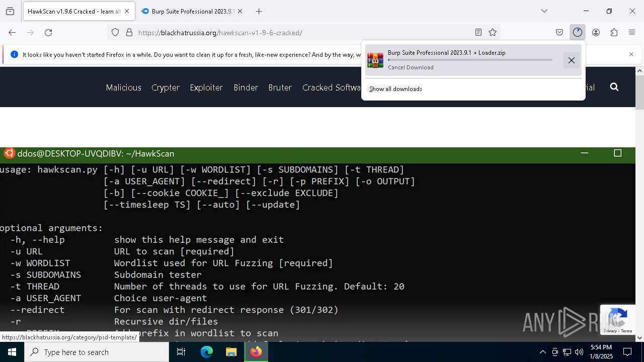Open the Bruter menu category
The height and width of the screenshot is (362, 644).
pos(280,87)
